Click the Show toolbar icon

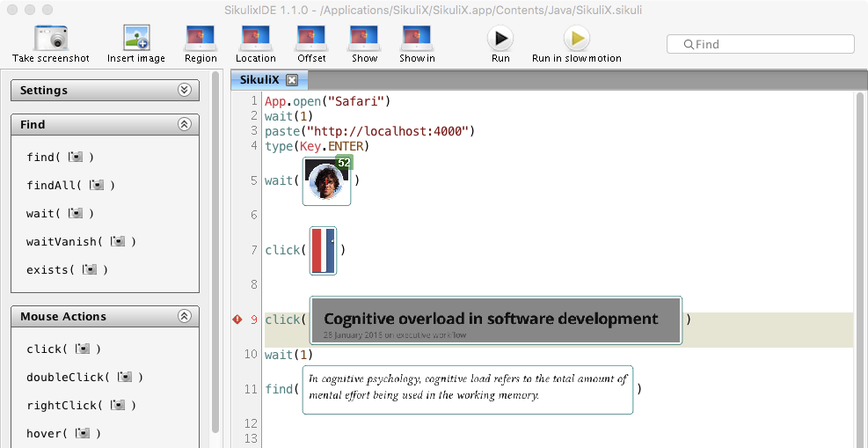(x=364, y=39)
